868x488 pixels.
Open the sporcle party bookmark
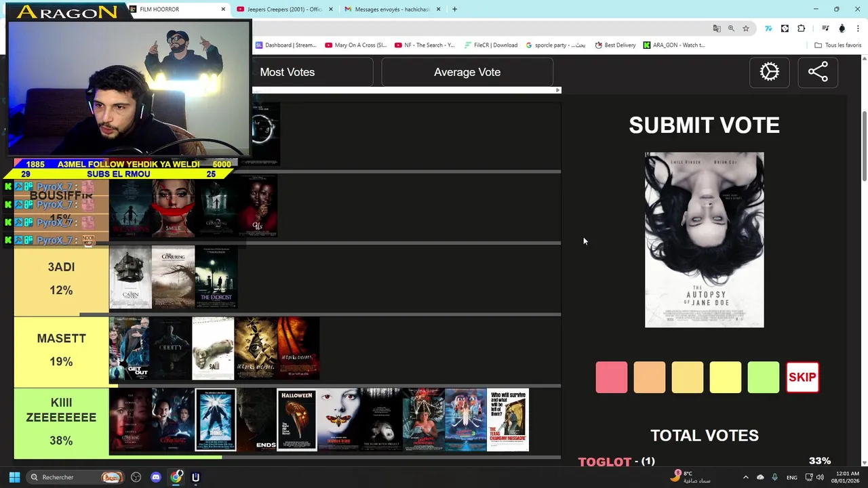tap(555, 45)
